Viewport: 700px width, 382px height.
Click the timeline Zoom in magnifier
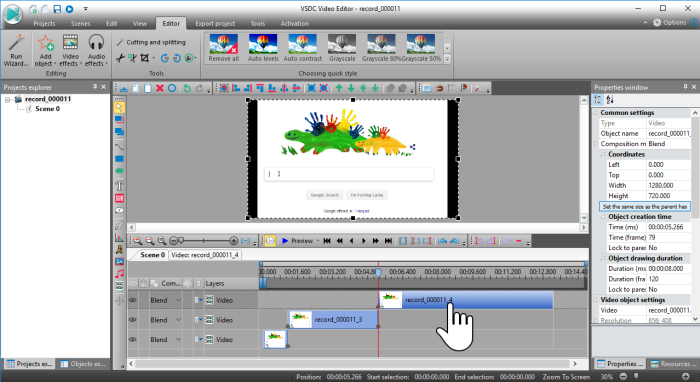coord(138,241)
